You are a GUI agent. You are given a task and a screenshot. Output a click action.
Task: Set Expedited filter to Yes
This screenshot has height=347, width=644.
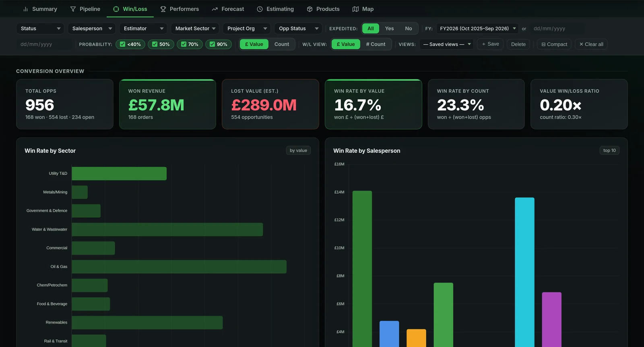point(389,29)
